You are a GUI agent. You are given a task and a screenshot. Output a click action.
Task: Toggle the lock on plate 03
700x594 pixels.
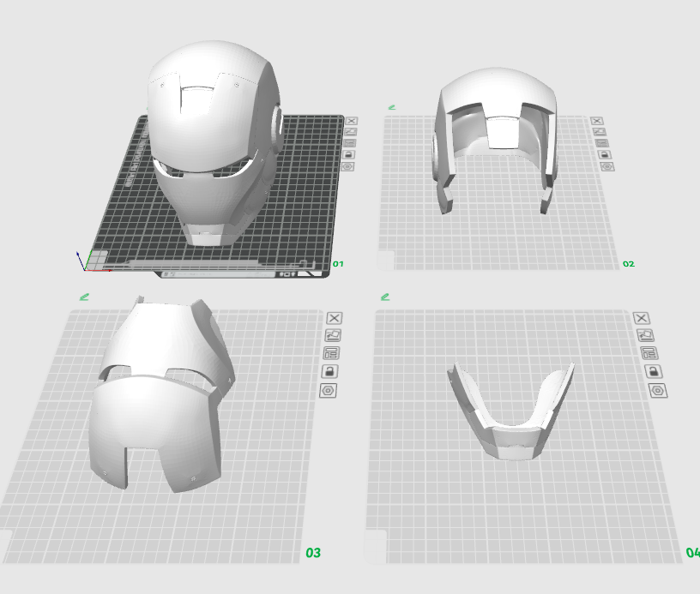click(x=329, y=371)
